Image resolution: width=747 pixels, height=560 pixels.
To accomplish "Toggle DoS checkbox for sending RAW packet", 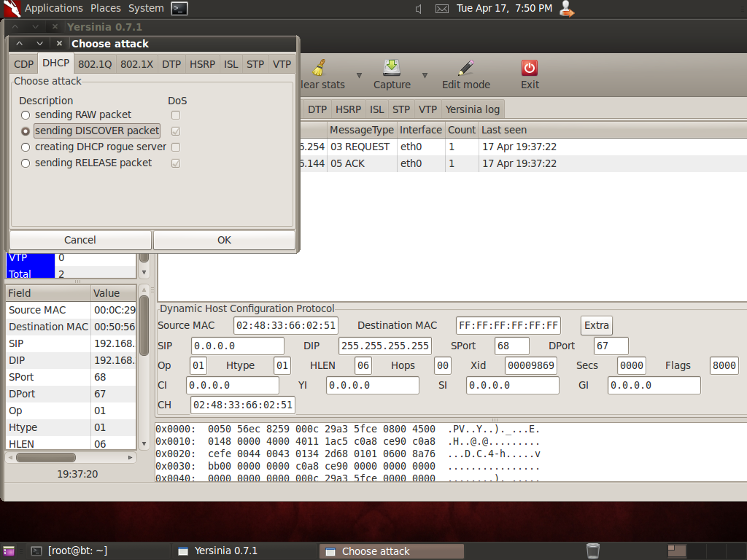I will pyautogui.click(x=176, y=115).
